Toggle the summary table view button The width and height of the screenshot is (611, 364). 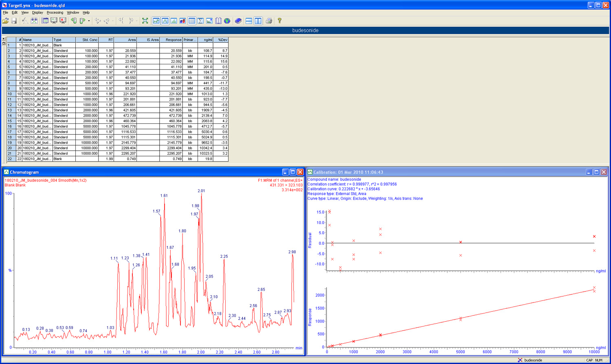[x=192, y=21]
